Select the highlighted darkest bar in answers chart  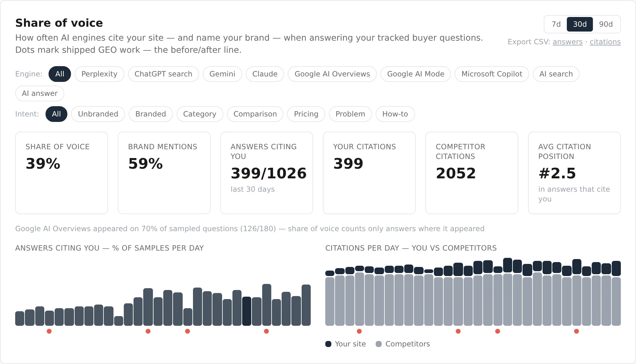click(247, 311)
